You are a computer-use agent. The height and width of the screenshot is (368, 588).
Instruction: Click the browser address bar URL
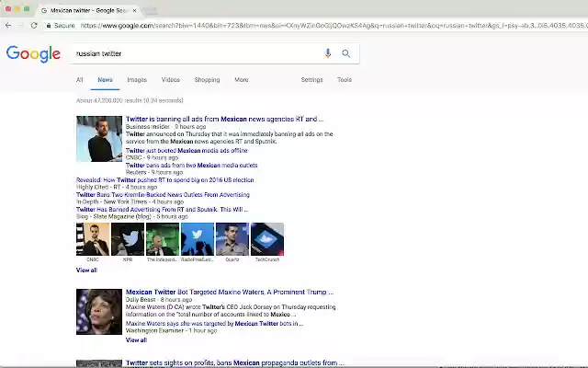point(333,26)
